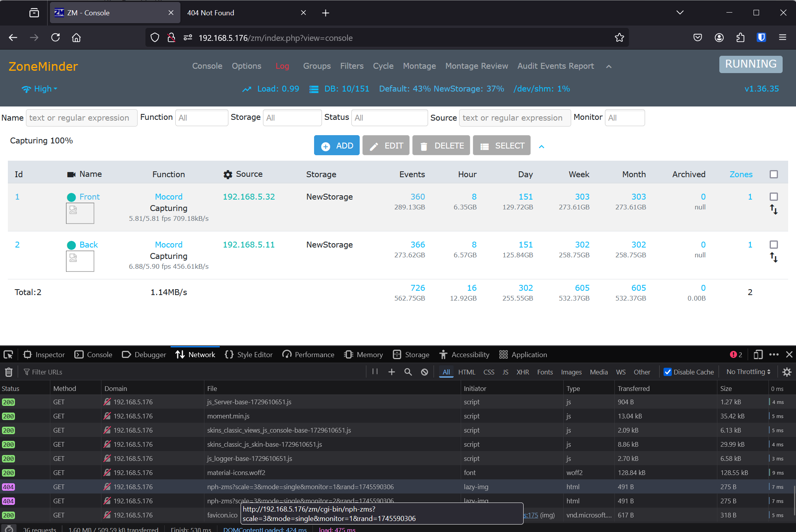This screenshot has height=532, width=796.
Task: Open devtools more options ellipsis
Action: coord(774,355)
